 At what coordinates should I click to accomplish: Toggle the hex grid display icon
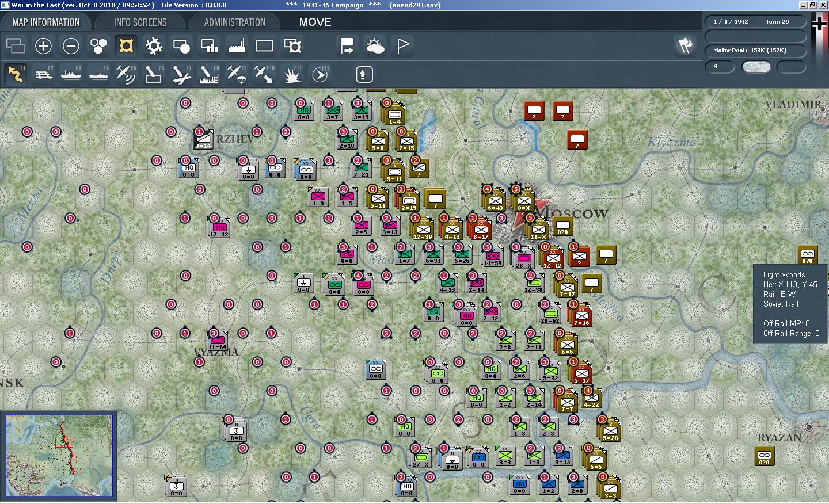pyautogui.click(x=98, y=45)
